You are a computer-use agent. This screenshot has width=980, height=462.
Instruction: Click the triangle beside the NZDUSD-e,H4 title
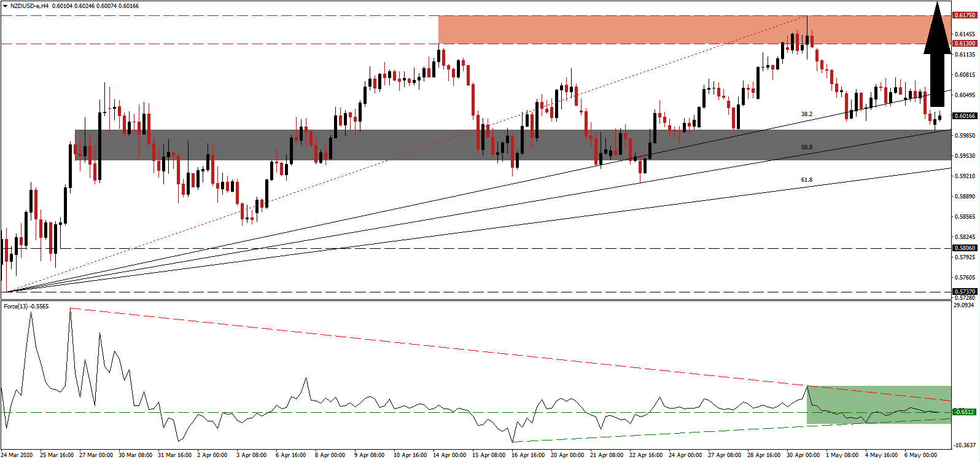[5, 6]
